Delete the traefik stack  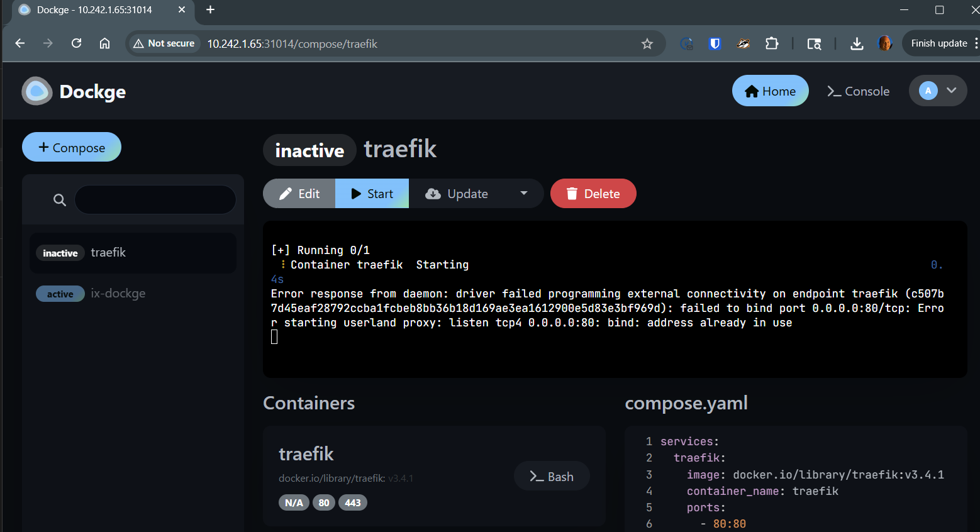click(x=593, y=194)
